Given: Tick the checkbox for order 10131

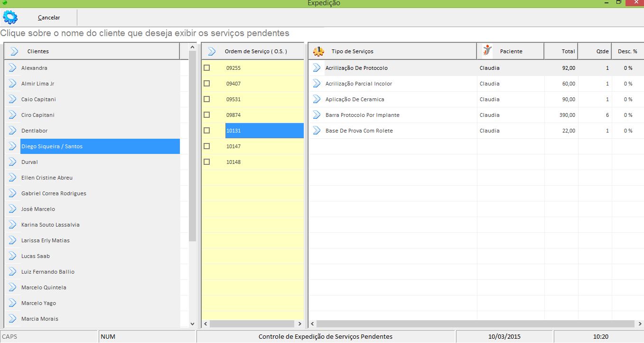Looking at the screenshot, I should point(206,131).
